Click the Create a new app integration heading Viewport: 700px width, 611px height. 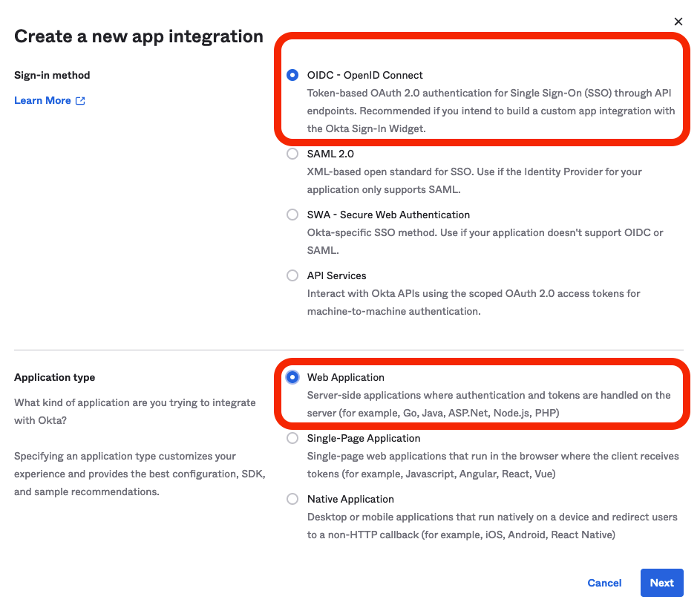pyautogui.click(x=139, y=36)
